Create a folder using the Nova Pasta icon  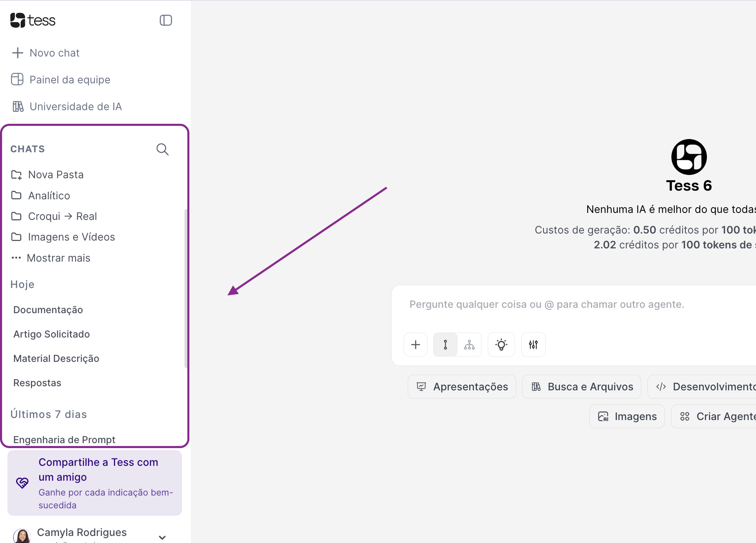[x=17, y=175]
